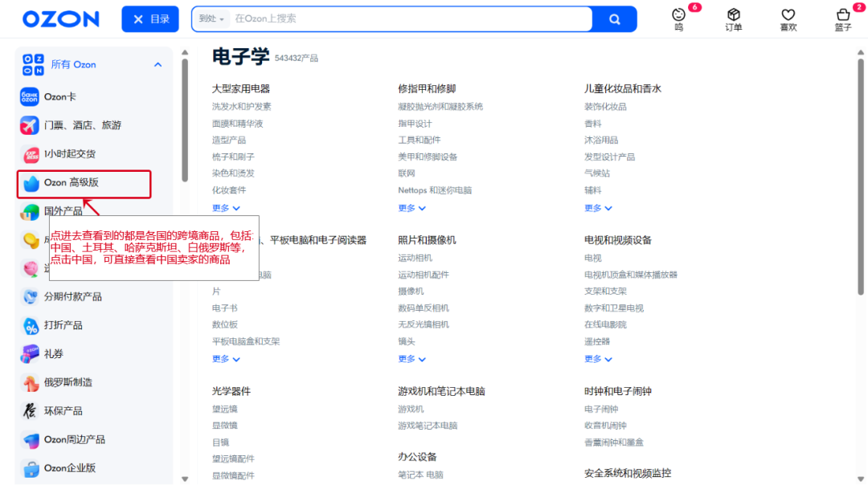Screen dimensions: 868x485
Task: Open the 装饰化妆品 link
Action: coord(605,107)
